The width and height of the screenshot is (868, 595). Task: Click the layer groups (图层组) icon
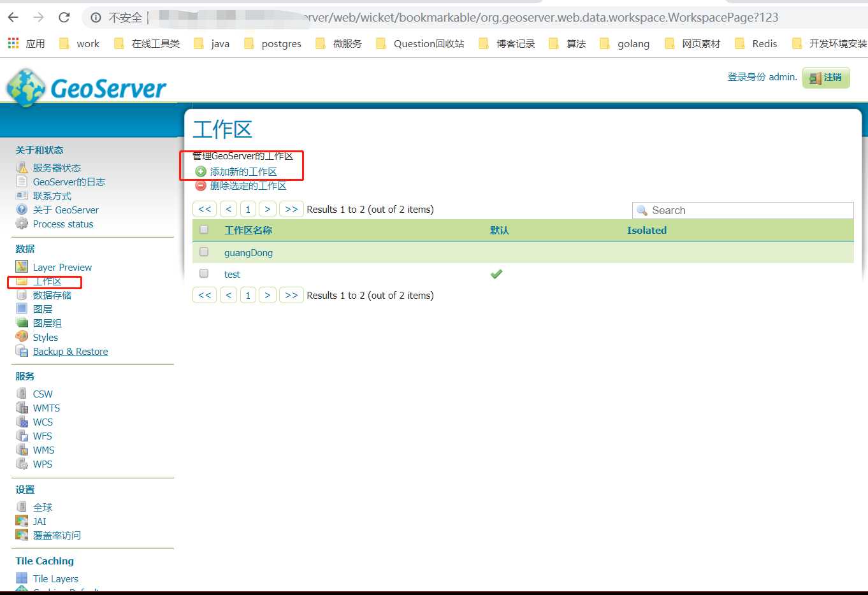tap(22, 323)
